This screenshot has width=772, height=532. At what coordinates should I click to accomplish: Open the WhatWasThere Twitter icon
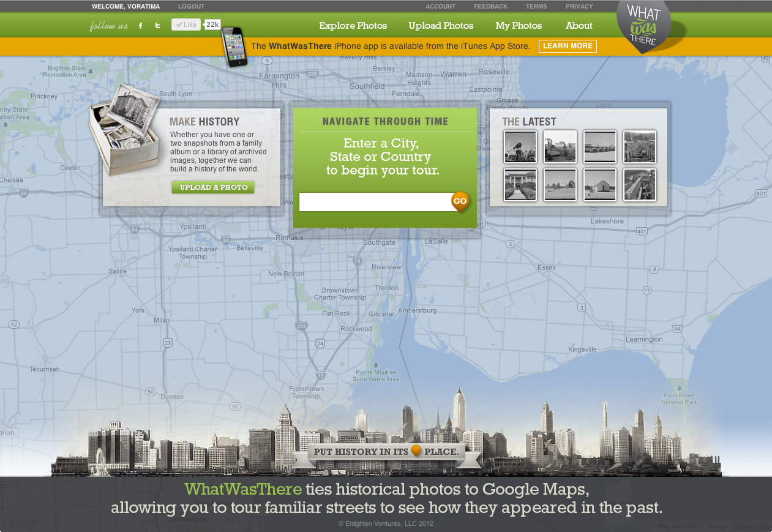click(157, 26)
